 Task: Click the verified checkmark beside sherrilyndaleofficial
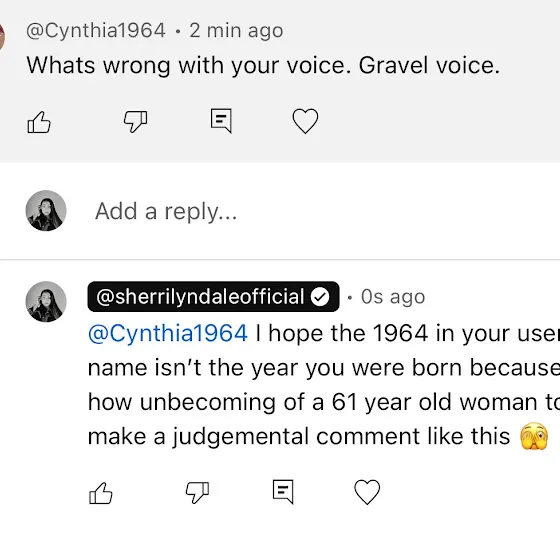pos(320,297)
